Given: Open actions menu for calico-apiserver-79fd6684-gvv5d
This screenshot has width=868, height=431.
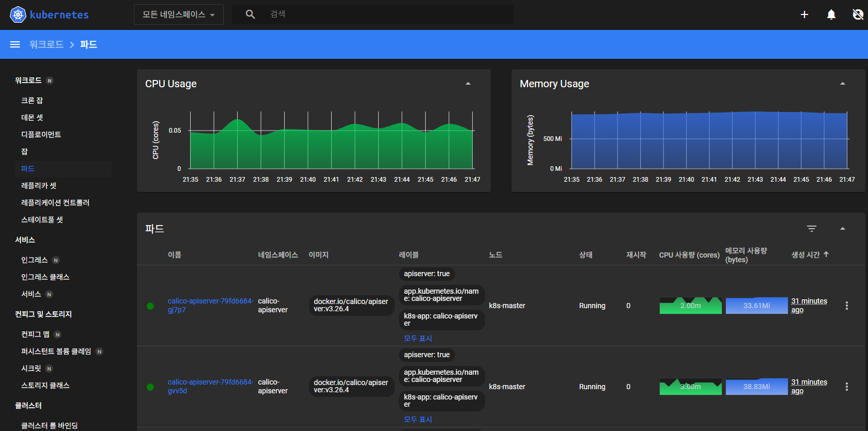Looking at the screenshot, I should point(846,387).
